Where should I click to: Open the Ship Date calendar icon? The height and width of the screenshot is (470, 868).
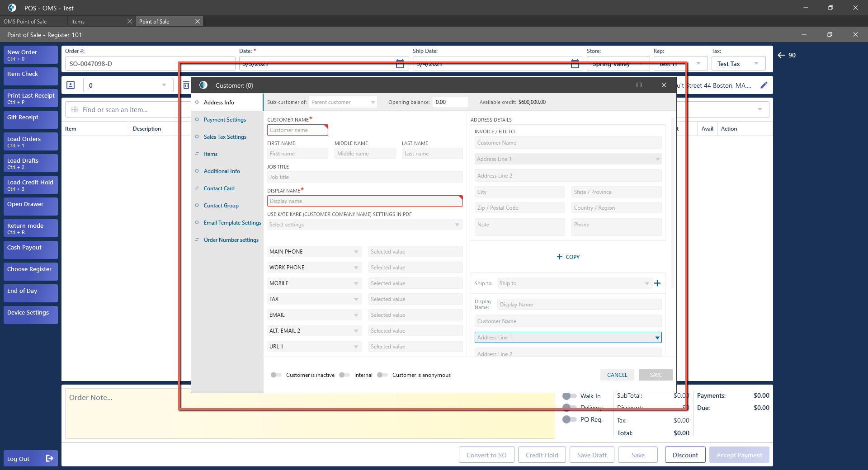pos(575,64)
